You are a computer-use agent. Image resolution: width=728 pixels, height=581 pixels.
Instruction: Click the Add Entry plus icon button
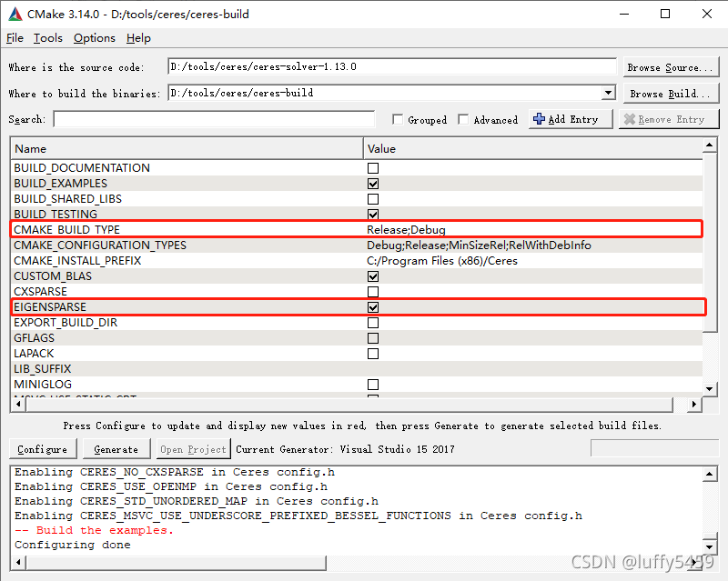pos(571,119)
